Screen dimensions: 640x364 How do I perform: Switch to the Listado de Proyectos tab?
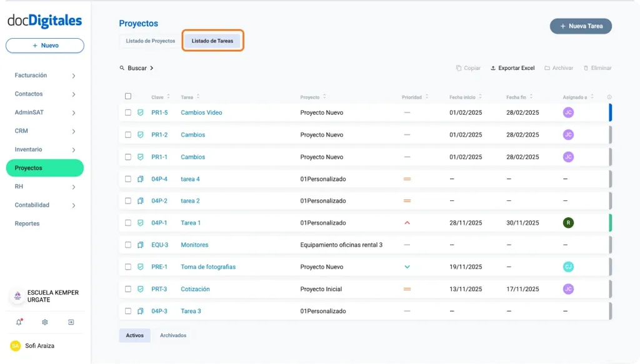(x=149, y=40)
